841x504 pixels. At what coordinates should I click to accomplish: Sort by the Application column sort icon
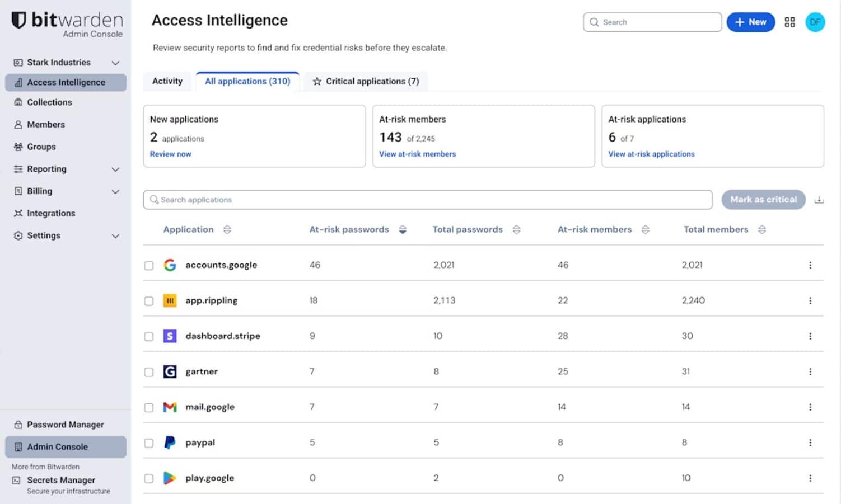tap(227, 230)
